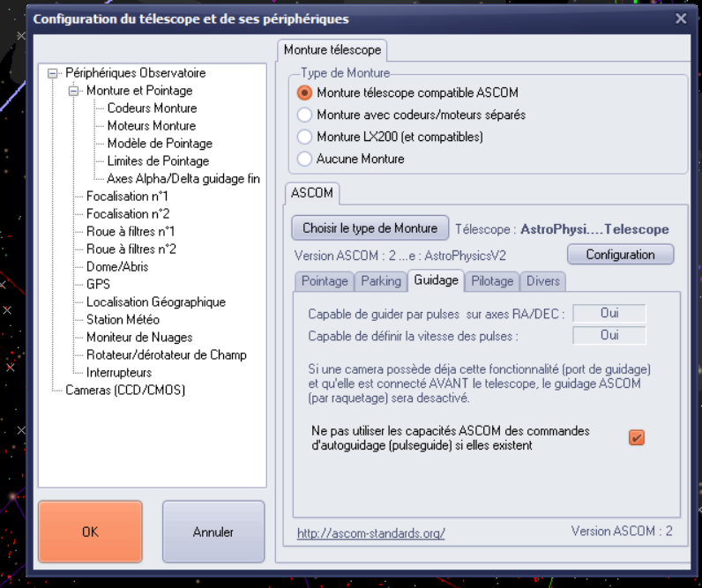Confirm settings with the OK button
702x588 pixels.
(90, 532)
